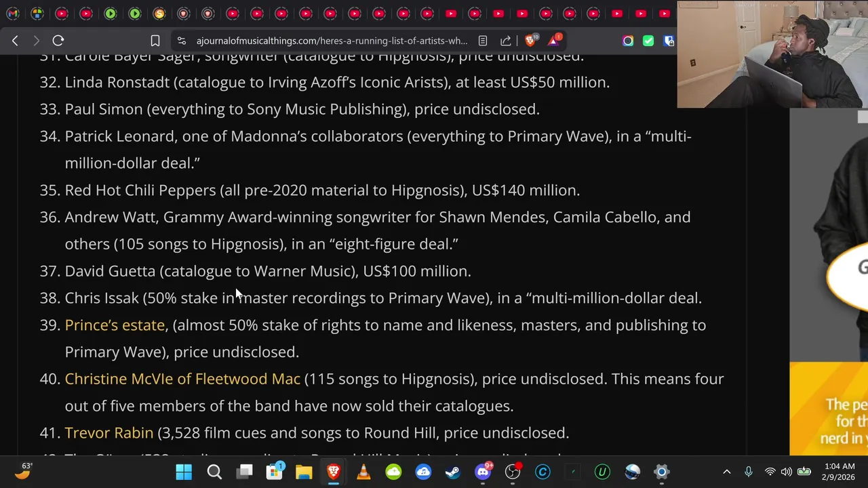The width and height of the screenshot is (868, 488).
Task: Click the battery status tray icon
Action: [804, 472]
